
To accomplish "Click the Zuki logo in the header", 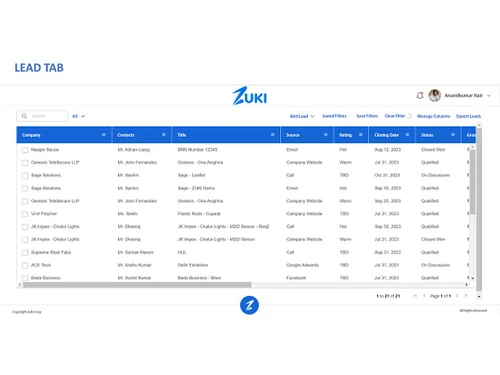I will [250, 96].
